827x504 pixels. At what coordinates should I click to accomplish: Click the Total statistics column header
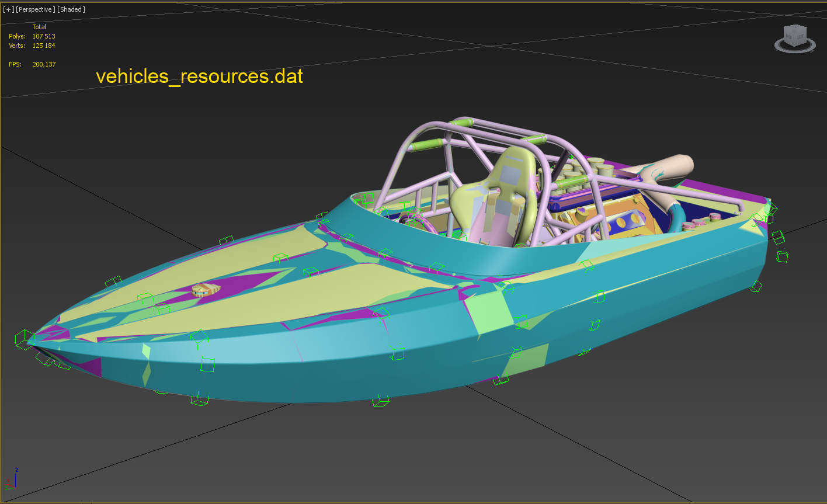coord(39,27)
